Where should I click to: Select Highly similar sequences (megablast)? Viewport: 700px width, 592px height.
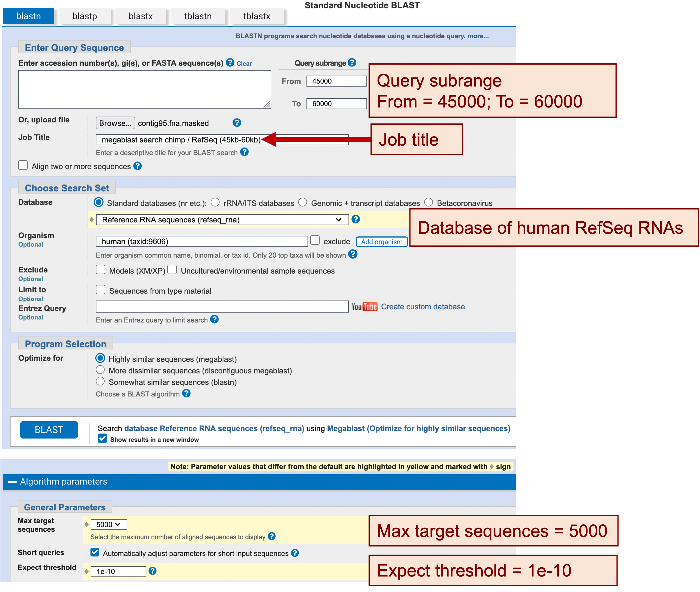click(x=100, y=358)
